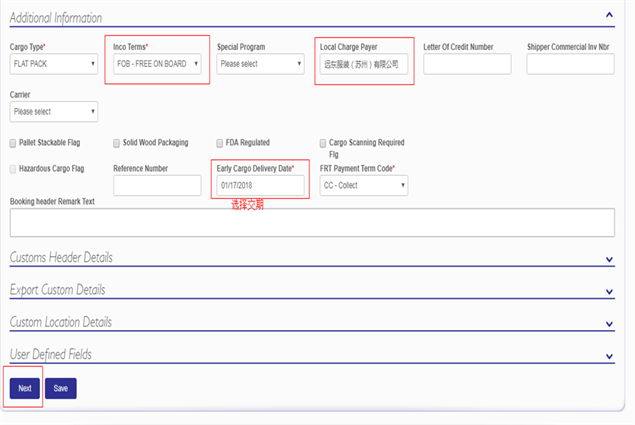Tick the FDA Regulated checkbox
Screen dimensions: 635x425
click(x=220, y=143)
